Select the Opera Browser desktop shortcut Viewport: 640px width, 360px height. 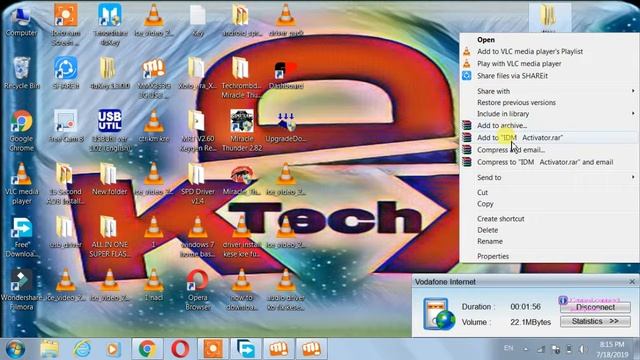tap(198, 290)
